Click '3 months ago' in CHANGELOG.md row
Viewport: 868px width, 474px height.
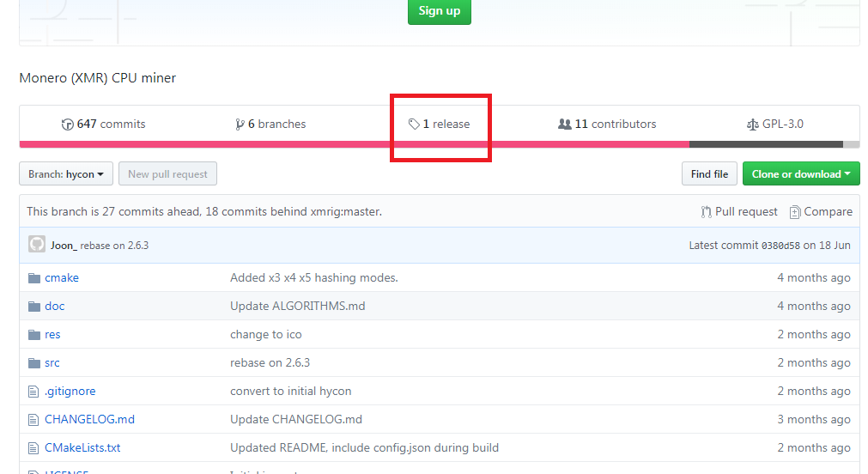coord(814,419)
